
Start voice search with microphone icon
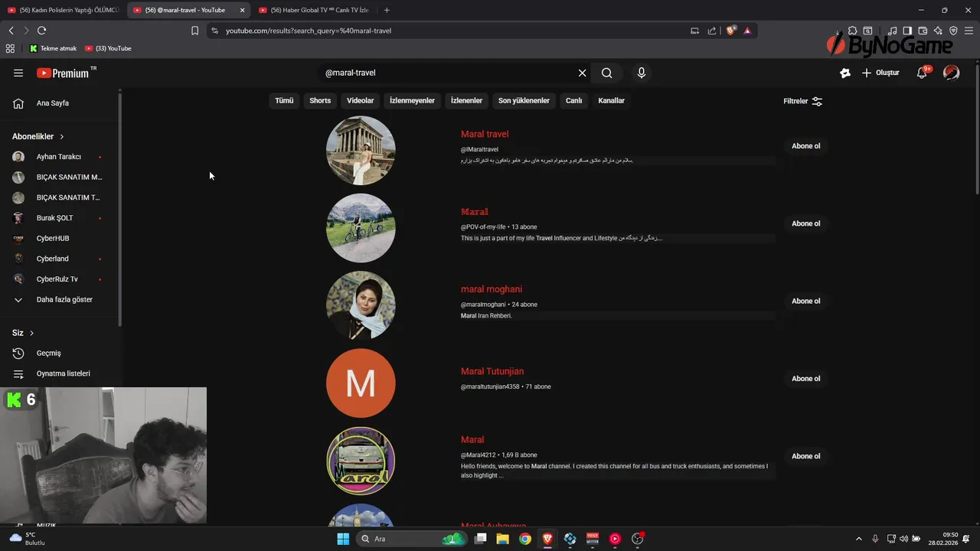click(x=642, y=73)
